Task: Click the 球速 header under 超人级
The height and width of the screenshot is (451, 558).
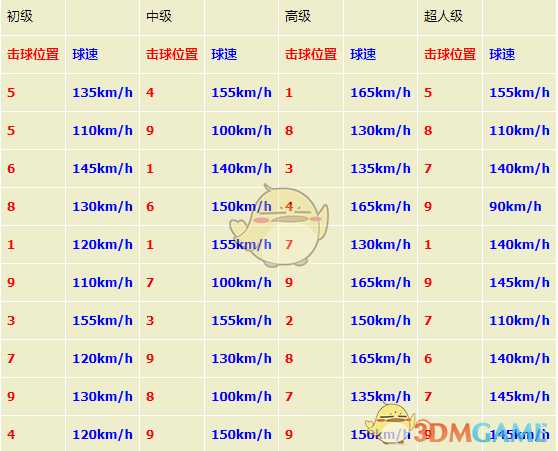Action: point(502,54)
